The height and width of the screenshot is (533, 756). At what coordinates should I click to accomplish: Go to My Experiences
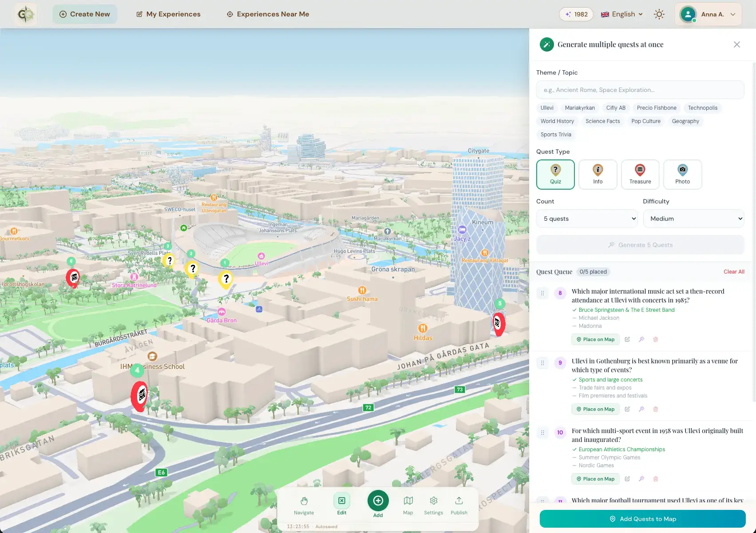[x=168, y=14]
